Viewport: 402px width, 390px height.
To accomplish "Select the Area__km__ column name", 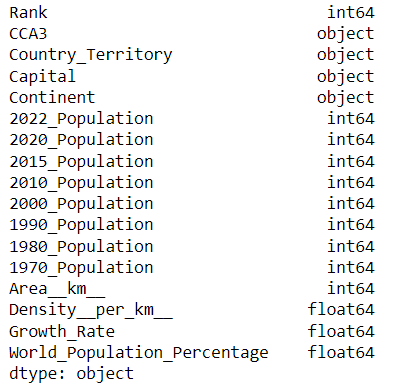I will pyautogui.click(x=57, y=289).
